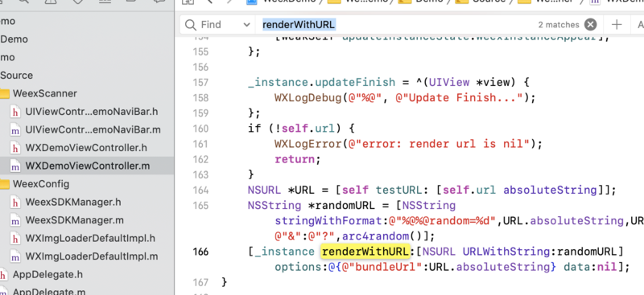This screenshot has height=295, width=644.
Task: Open UIViewContr...emoNaviBar.h file
Action: pos(91,112)
